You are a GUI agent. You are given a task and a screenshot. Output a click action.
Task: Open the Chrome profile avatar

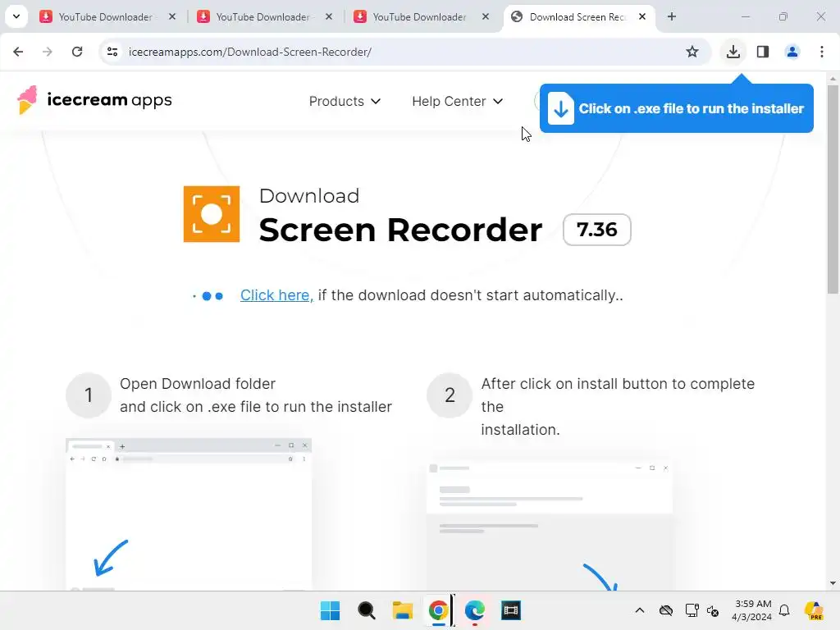coord(792,52)
